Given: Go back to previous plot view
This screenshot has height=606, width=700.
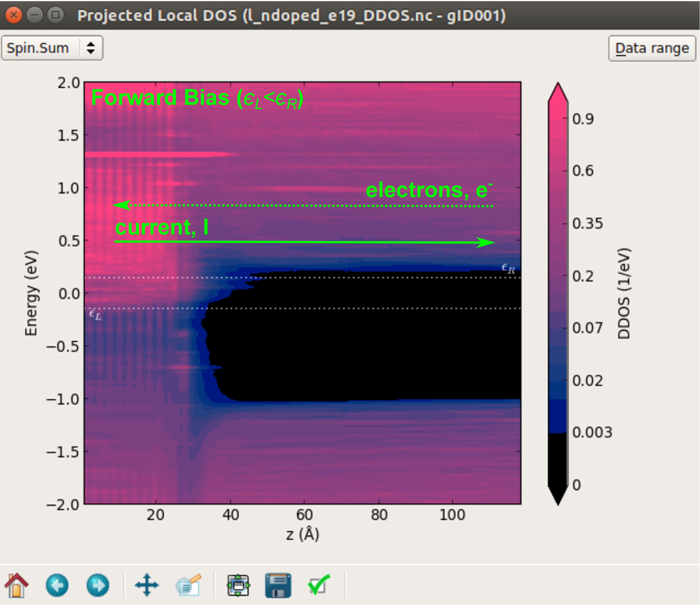Looking at the screenshot, I should 57,585.
